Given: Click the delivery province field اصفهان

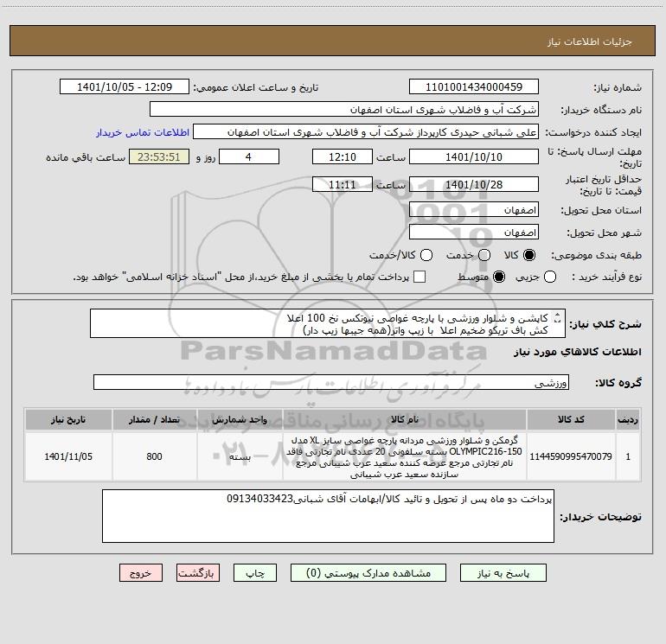Looking at the screenshot, I should click(x=474, y=210).
